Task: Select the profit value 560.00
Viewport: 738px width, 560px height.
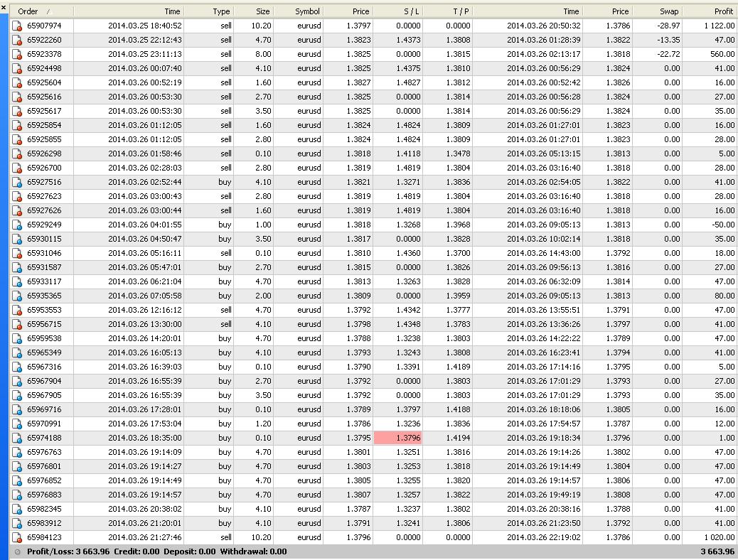Action: [722, 54]
